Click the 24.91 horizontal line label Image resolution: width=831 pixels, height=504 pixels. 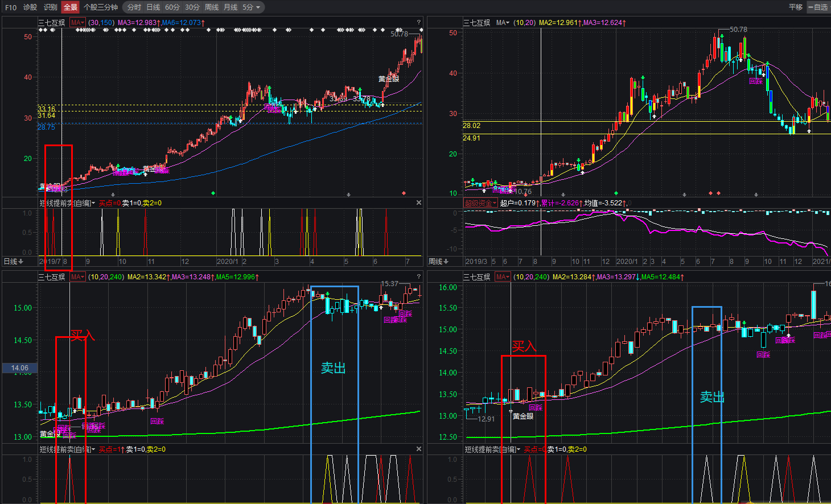[x=472, y=138]
